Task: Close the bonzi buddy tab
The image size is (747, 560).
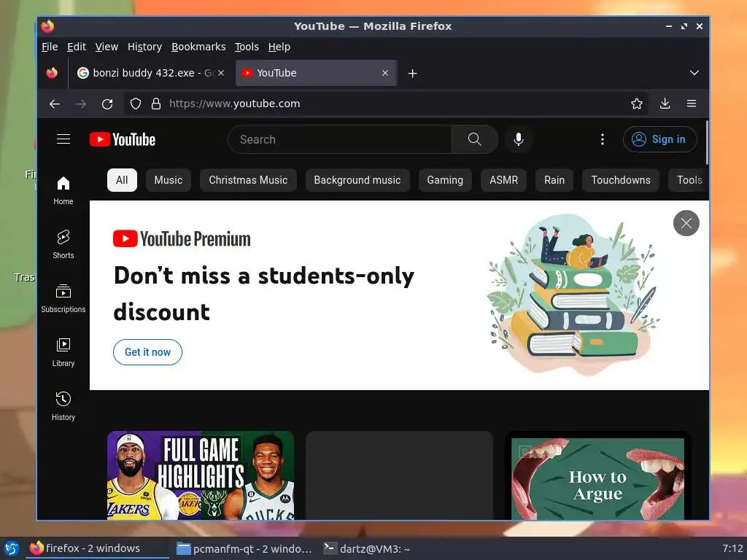Action: (x=221, y=73)
